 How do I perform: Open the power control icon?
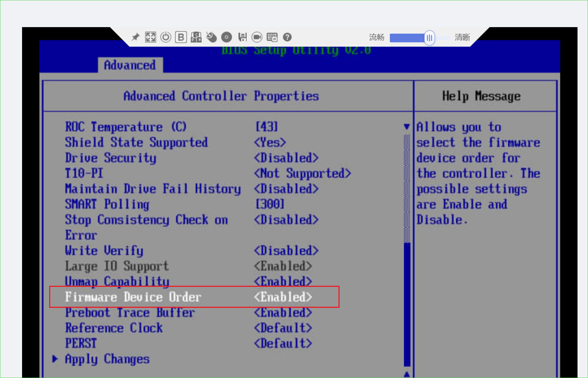pyautogui.click(x=166, y=37)
